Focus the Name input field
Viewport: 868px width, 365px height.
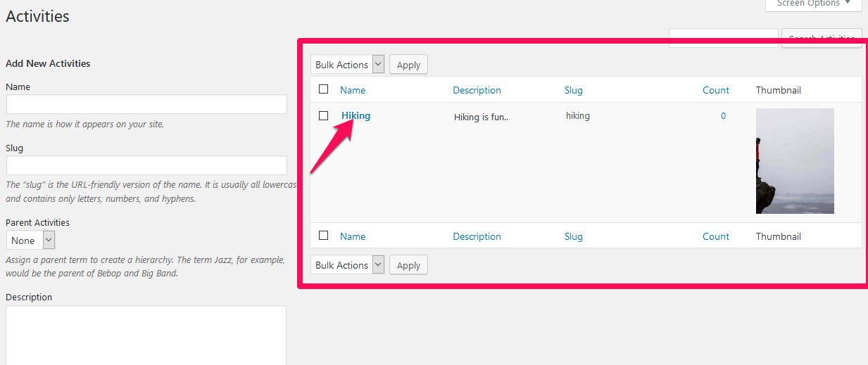[x=146, y=104]
